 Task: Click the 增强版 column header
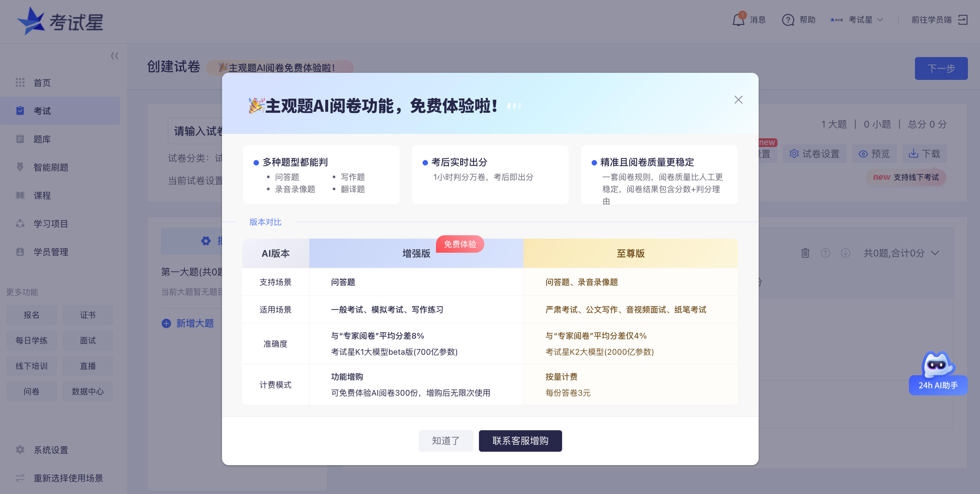pyautogui.click(x=416, y=253)
